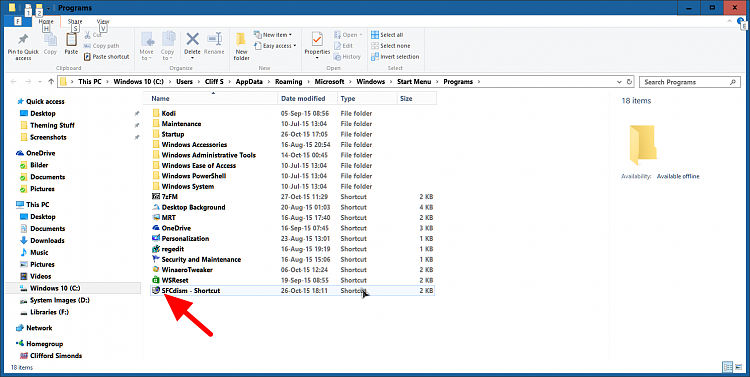Open the New item dropdown
750x377 pixels.
(273, 35)
